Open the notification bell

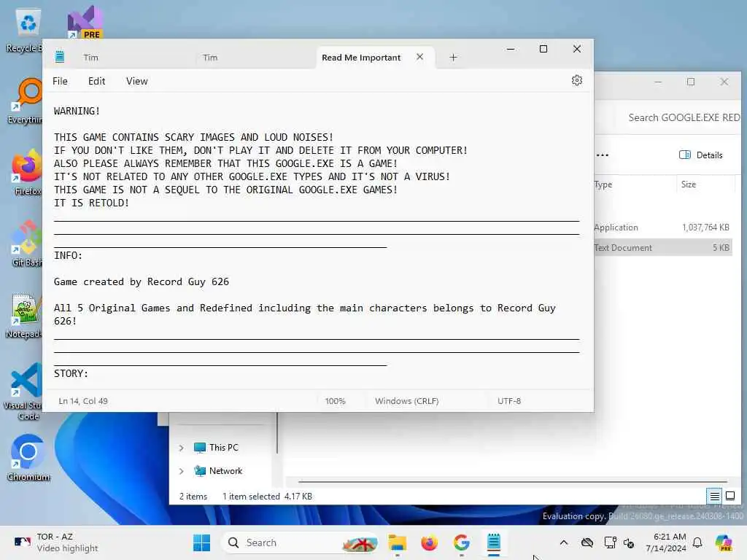[x=697, y=542]
